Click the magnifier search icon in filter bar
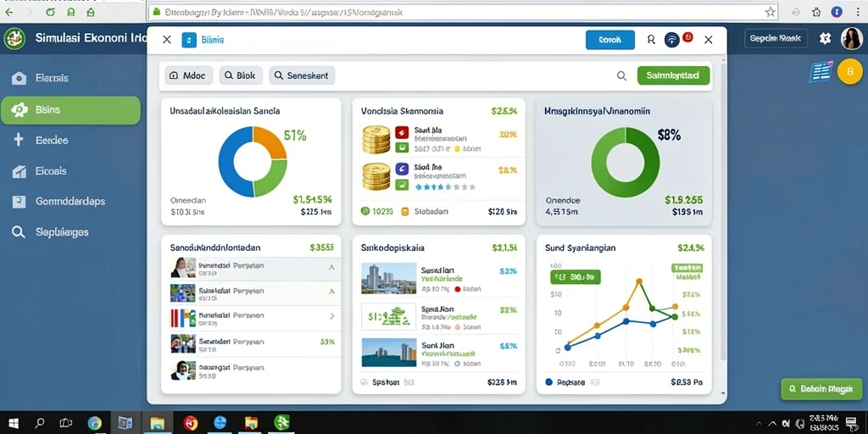The image size is (868, 434). pos(621,75)
